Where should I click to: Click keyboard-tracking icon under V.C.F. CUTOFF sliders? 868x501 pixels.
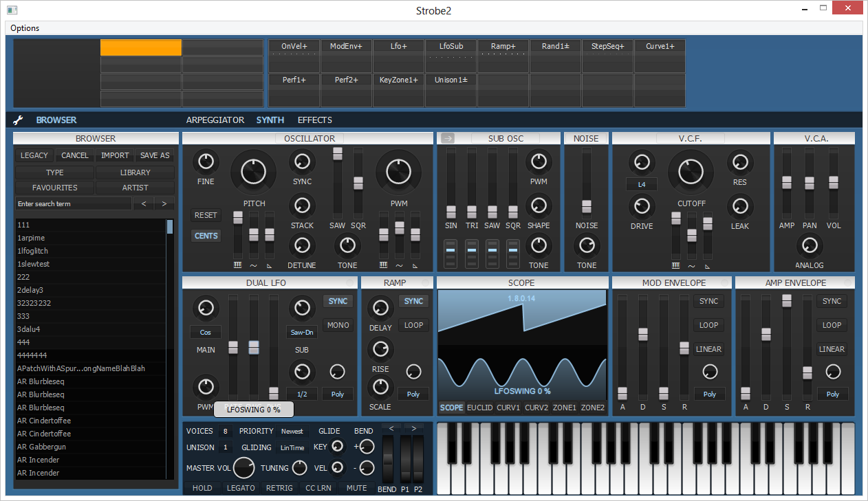(x=676, y=265)
